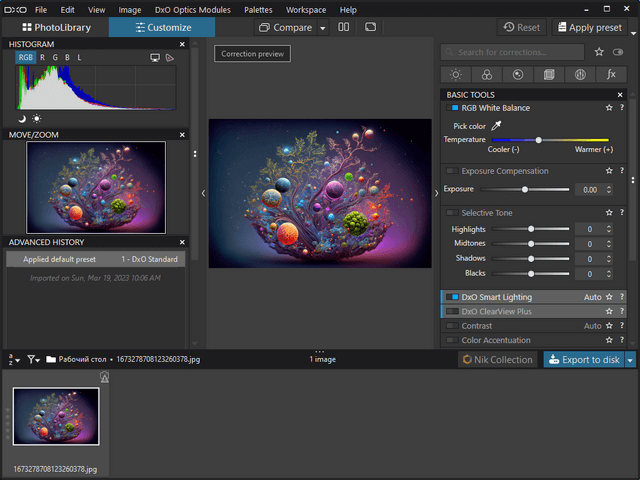Click the side-by-side view icon
The height and width of the screenshot is (480, 640).
point(343,27)
